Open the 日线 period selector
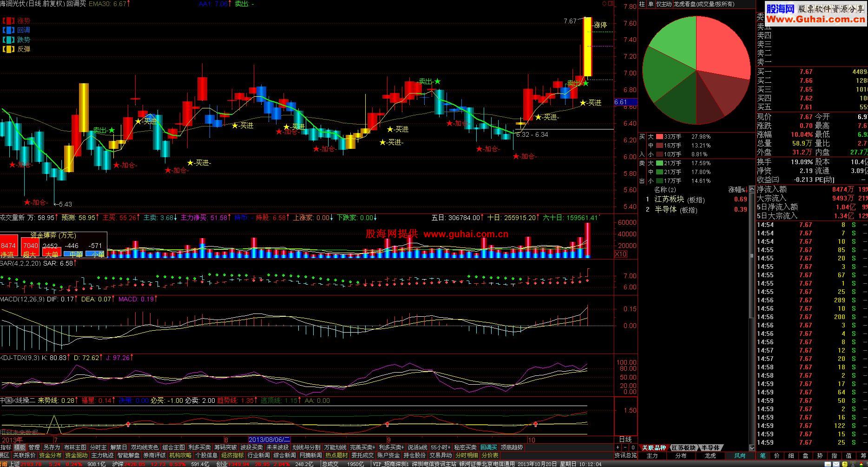 pyautogui.click(x=625, y=440)
